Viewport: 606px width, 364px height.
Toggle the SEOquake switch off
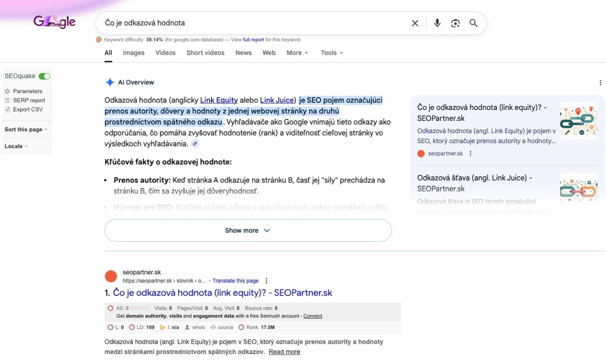[44, 76]
